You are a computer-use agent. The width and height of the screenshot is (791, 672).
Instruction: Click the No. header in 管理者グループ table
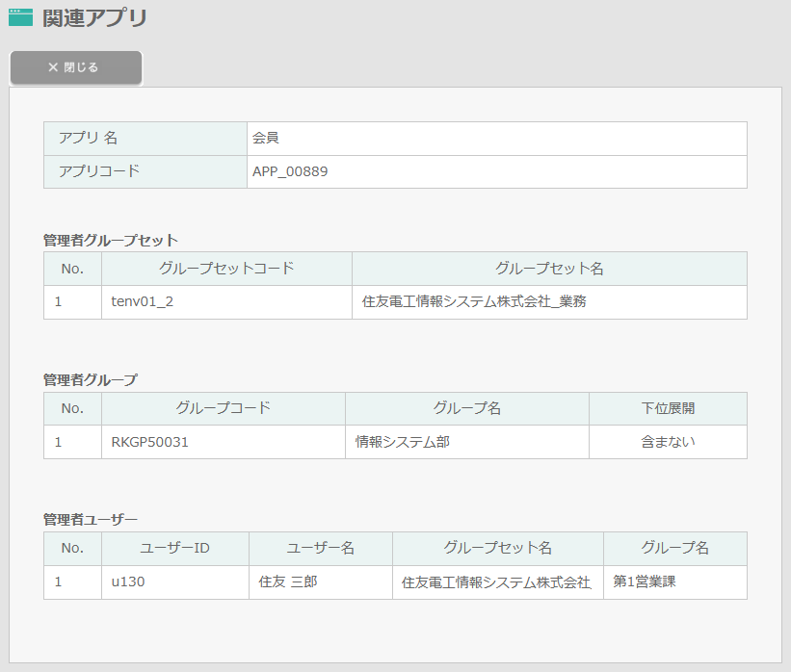pyautogui.click(x=72, y=408)
